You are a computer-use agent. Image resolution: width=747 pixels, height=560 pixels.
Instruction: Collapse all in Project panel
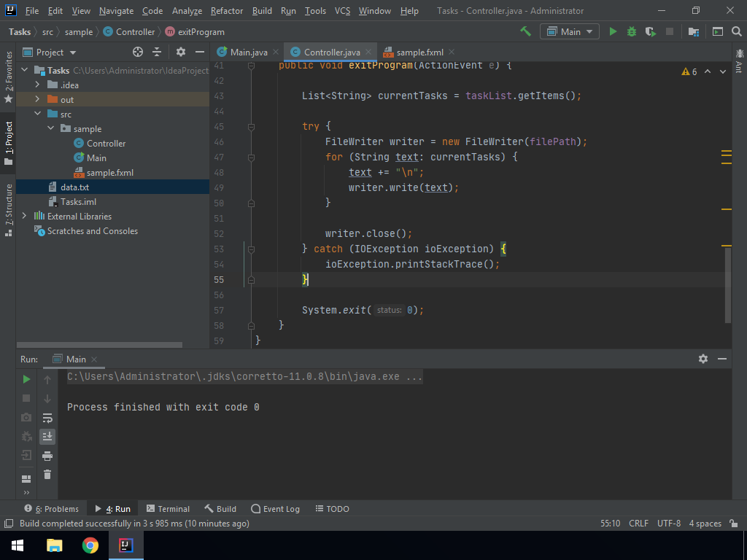pos(157,52)
